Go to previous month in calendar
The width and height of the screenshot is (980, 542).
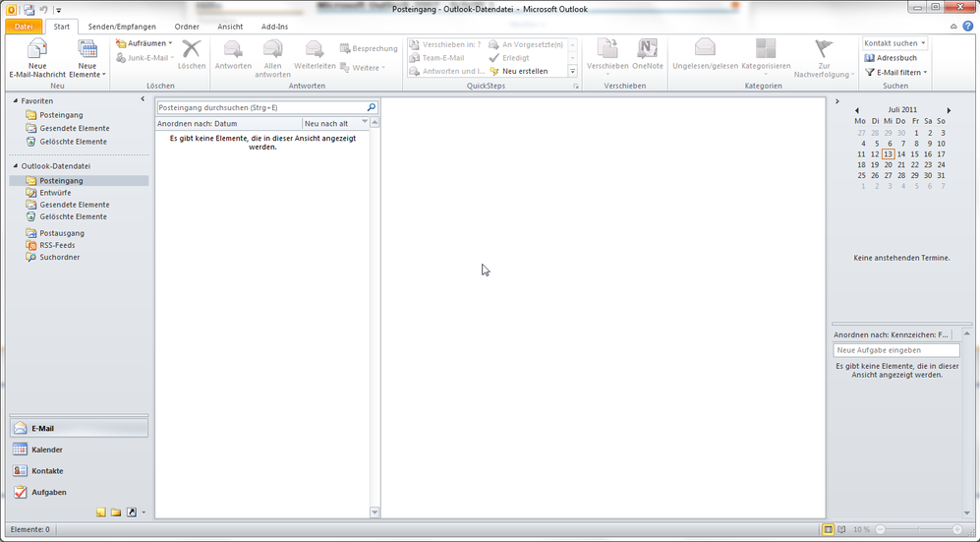pos(857,110)
